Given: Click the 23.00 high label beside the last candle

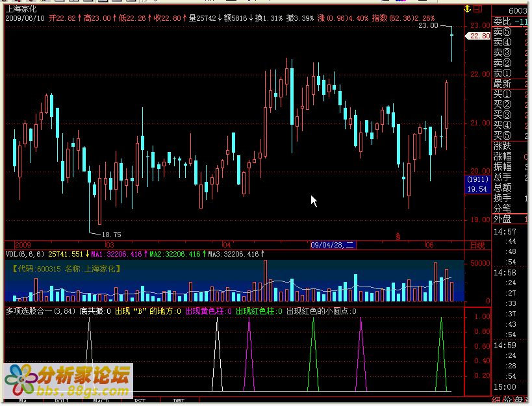Looking at the screenshot, I should pyautogui.click(x=428, y=25).
